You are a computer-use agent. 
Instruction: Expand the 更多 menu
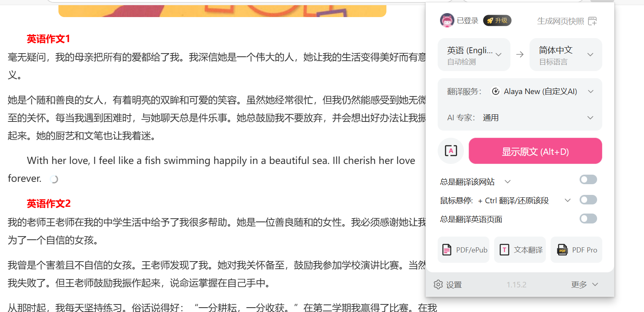click(585, 285)
